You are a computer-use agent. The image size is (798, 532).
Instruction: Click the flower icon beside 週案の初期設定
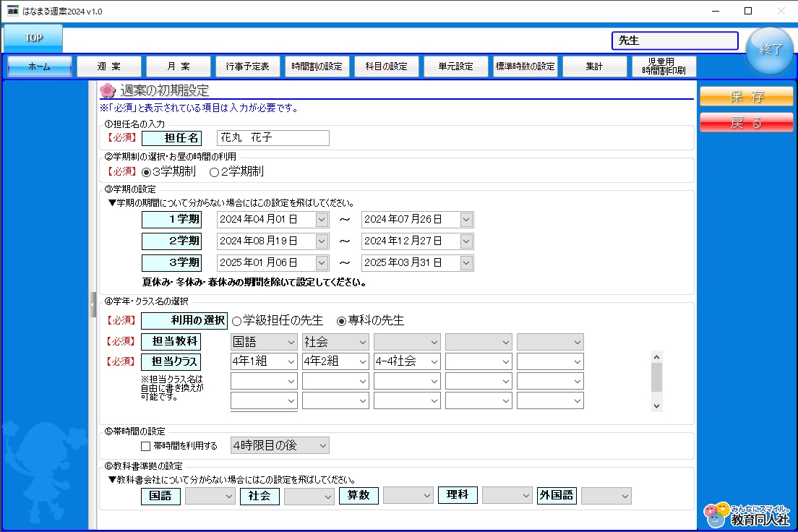coord(108,90)
